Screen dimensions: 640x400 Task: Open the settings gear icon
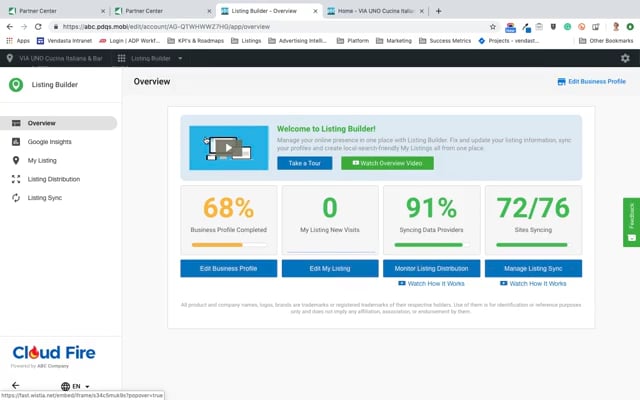(x=625, y=58)
